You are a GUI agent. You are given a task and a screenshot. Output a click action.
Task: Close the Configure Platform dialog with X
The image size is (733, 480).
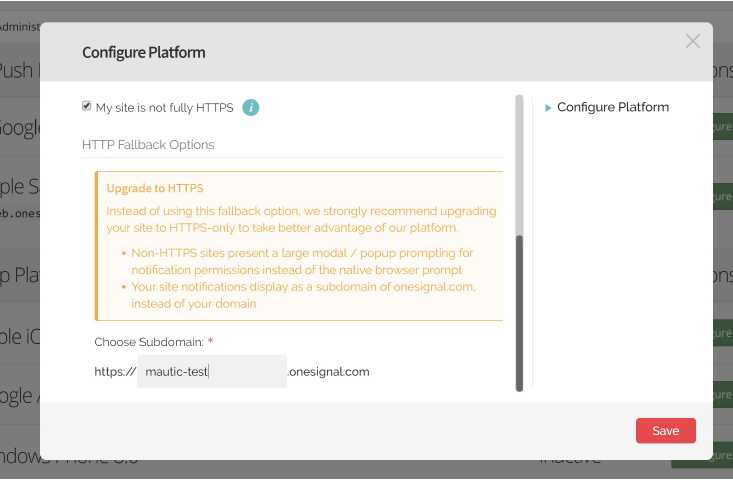pos(692,41)
